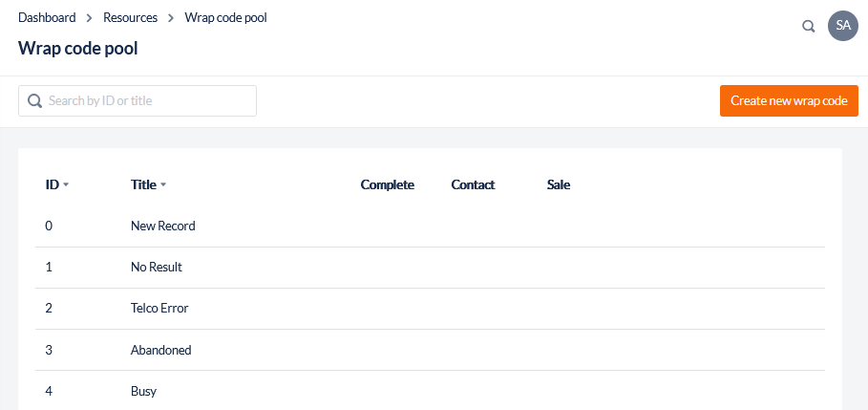Open the Resources breadcrumb link
The image size is (868, 410).
point(130,17)
